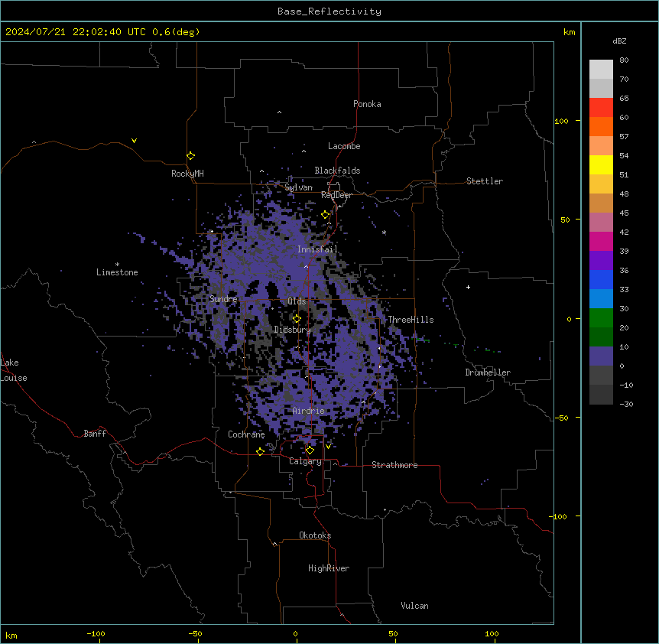Click the Ponoka city label
This screenshot has height=644, width=659.
[x=367, y=104]
